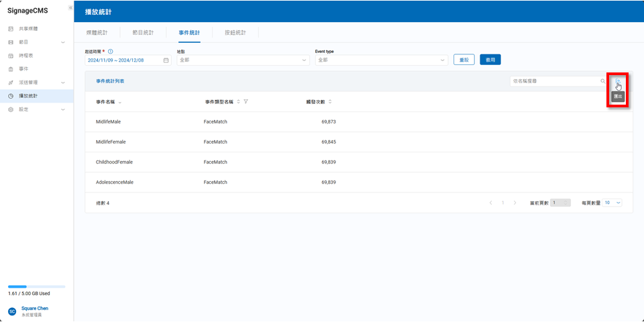644x322 pixels.
Task: Click the 依名稱搜尋 search input field
Action: click(x=553, y=81)
